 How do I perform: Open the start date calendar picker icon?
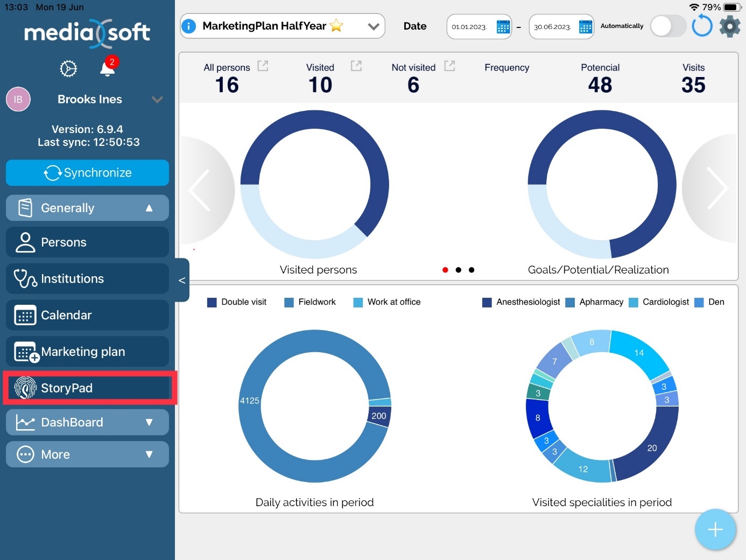pos(503,26)
